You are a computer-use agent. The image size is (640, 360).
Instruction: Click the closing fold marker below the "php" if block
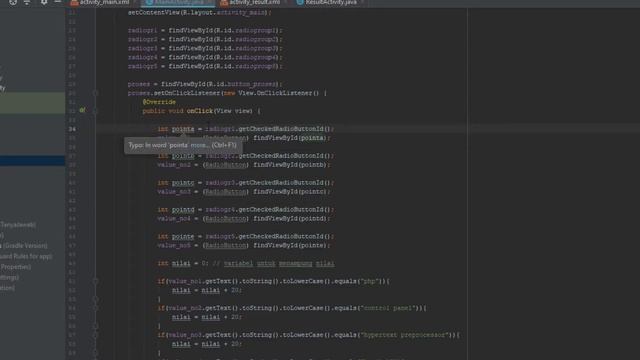tap(95, 299)
